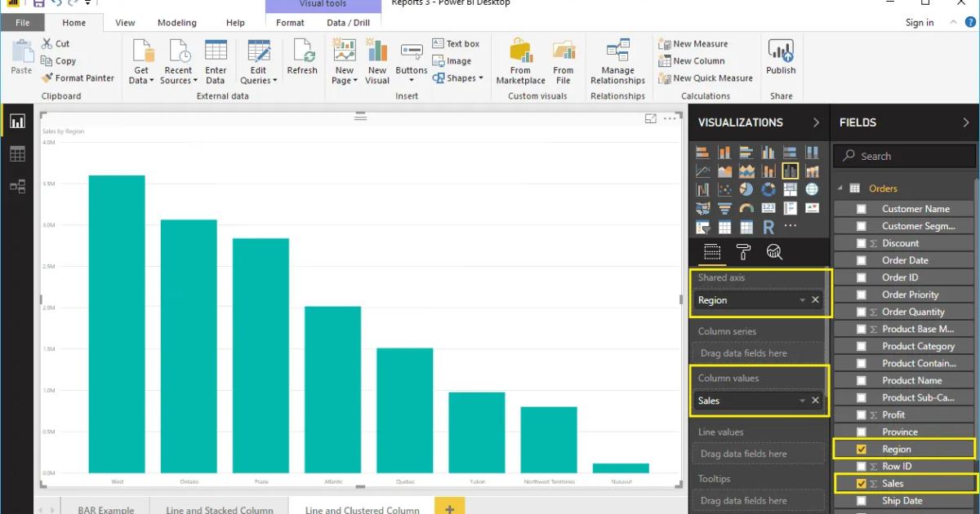Switch to the BAR Example page tab
The image size is (980, 514).
(105, 507)
